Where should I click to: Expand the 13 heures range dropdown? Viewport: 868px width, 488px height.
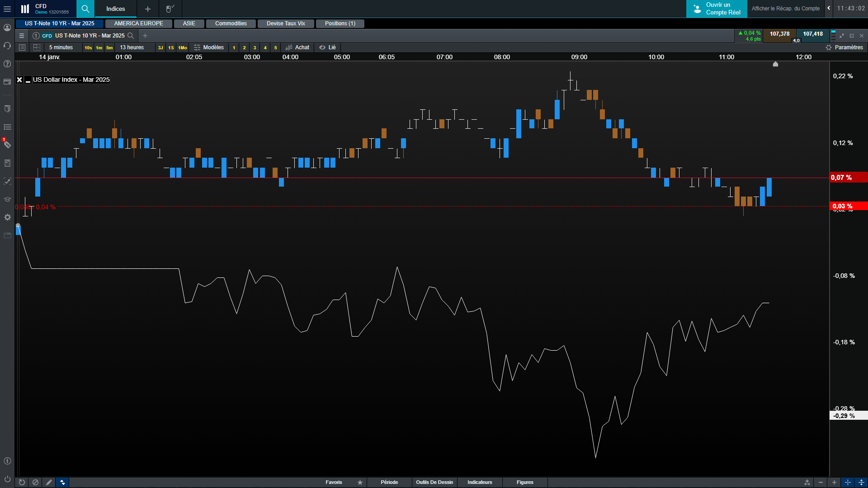pos(132,47)
